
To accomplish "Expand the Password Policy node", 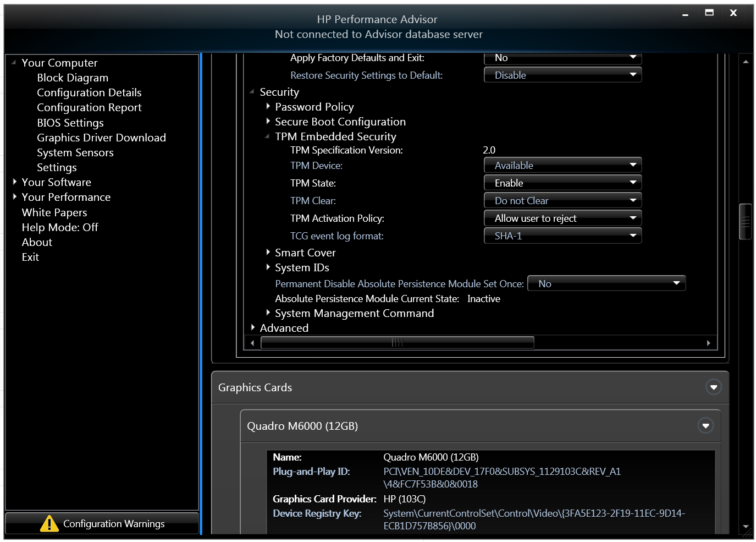I will [268, 107].
